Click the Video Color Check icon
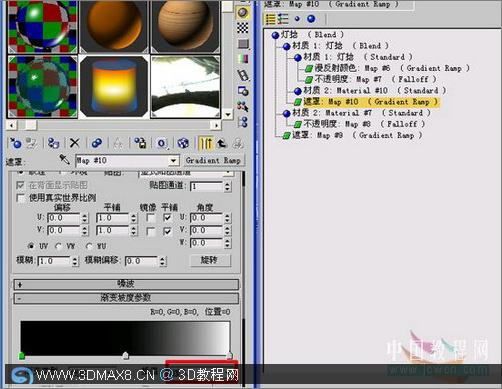Viewport: 502px width, 389px height. click(243, 59)
